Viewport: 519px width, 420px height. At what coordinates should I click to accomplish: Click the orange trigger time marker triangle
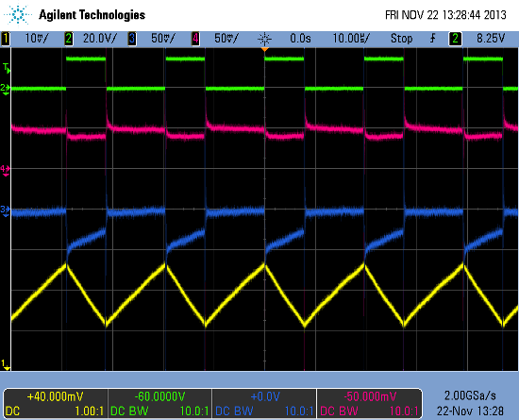(x=265, y=49)
